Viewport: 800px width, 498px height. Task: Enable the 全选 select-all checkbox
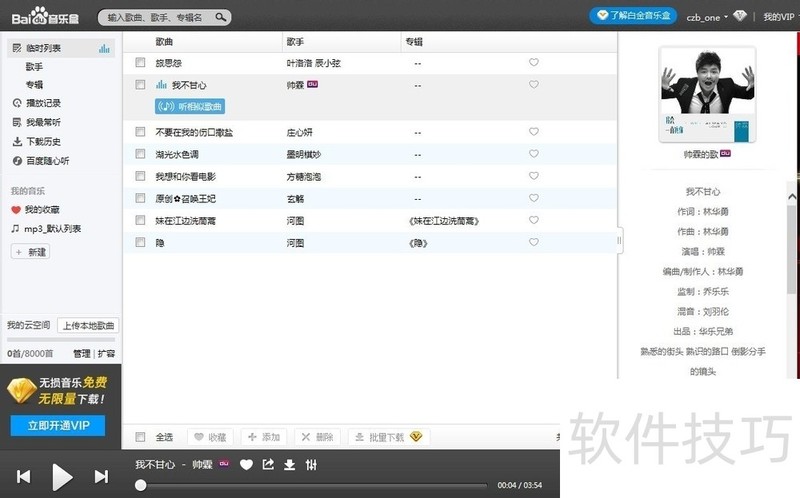pos(141,437)
